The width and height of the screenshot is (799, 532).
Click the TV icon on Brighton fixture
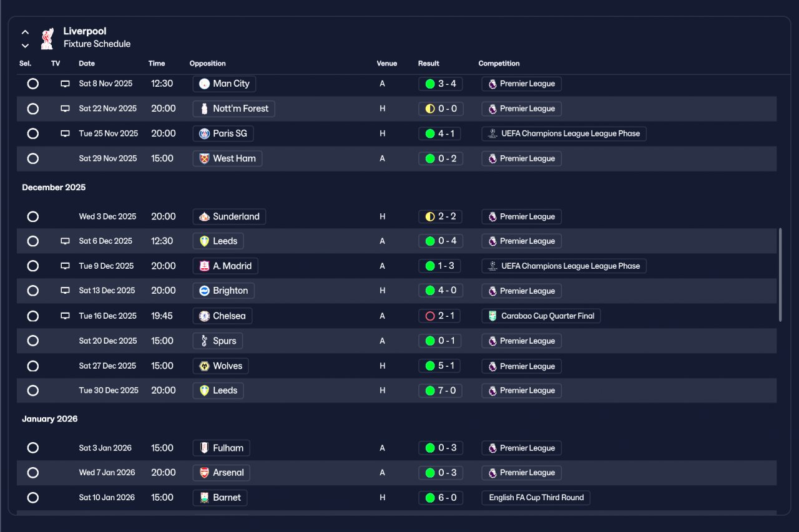coord(65,291)
